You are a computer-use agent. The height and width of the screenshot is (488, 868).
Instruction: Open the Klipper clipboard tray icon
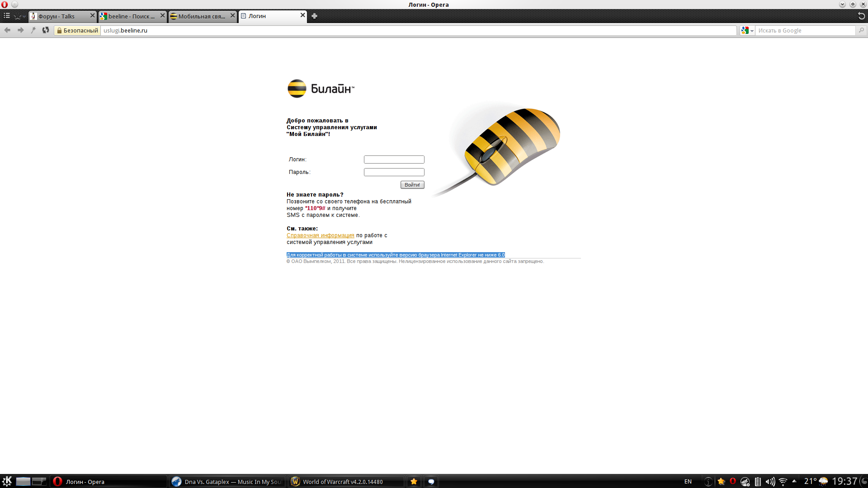[x=758, y=482]
